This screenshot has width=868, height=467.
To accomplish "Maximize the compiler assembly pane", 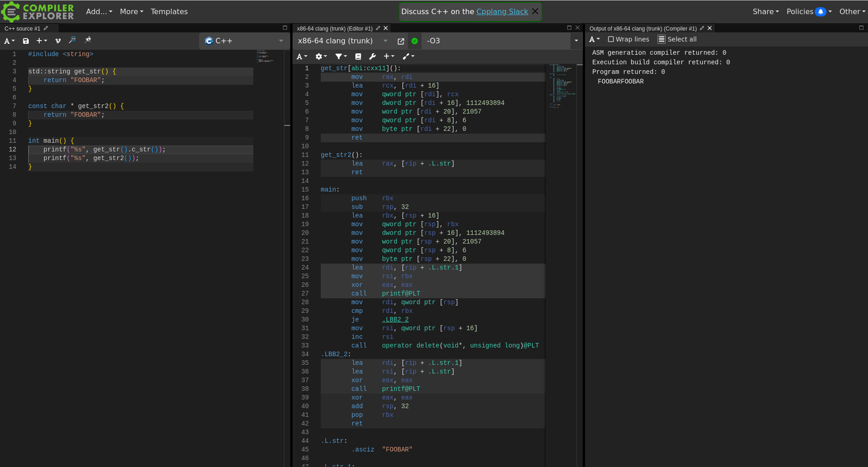I will pos(569,28).
